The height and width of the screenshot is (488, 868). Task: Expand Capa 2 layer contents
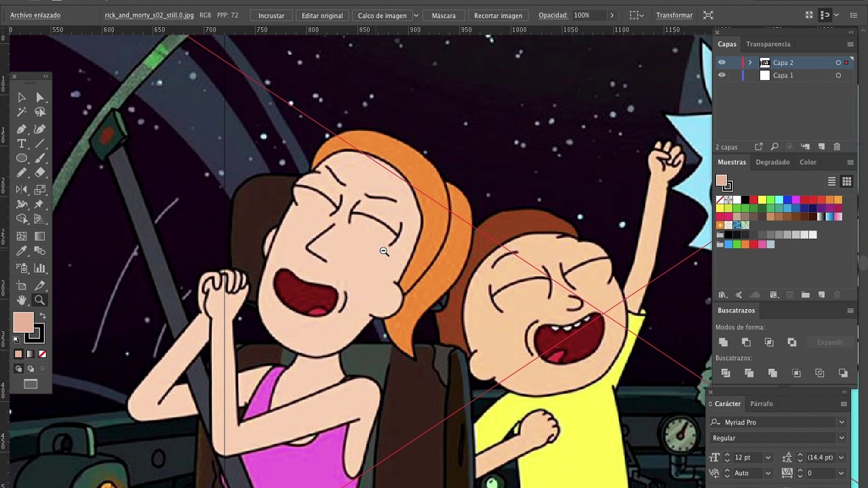pyautogui.click(x=750, y=62)
